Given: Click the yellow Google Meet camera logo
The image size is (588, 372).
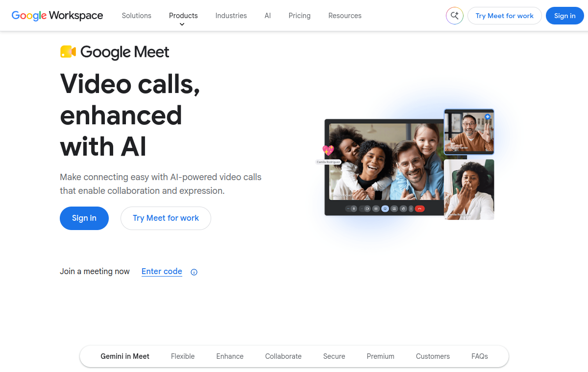Looking at the screenshot, I should (x=68, y=52).
